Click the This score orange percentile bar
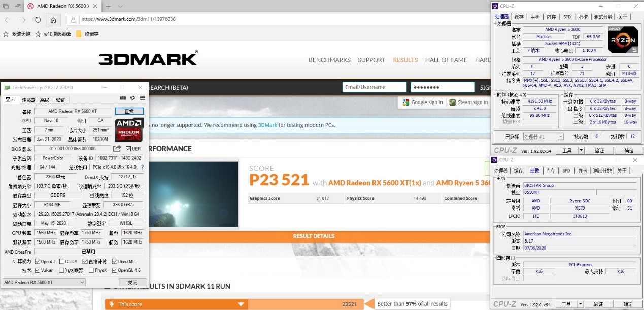Viewport: 644px width, 310px height. pyautogui.click(x=235, y=304)
